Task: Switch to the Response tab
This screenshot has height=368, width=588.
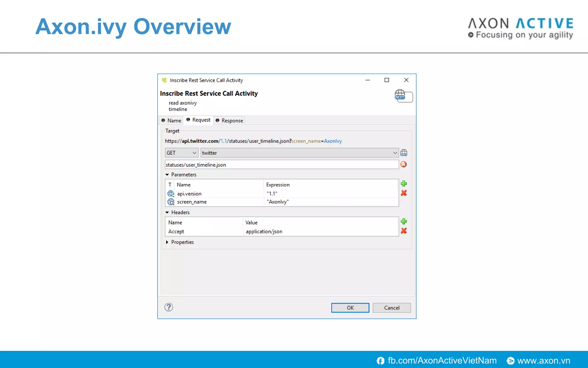Action: [229, 120]
